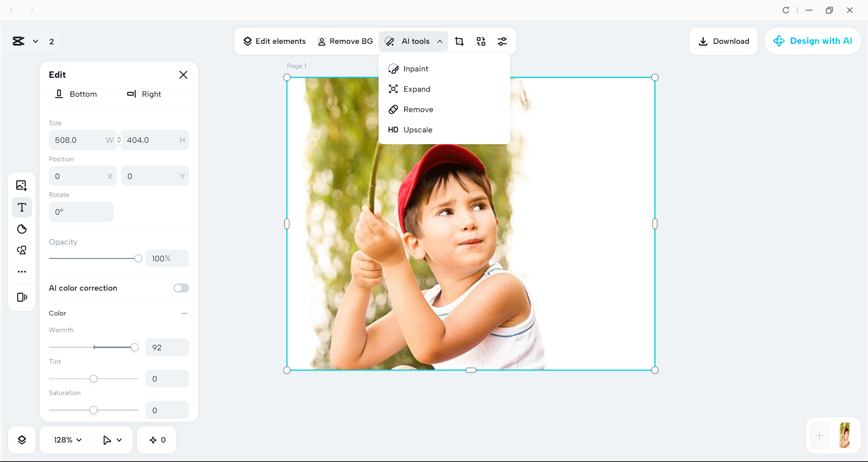Open the Layers panel icon bottom left
The height and width of the screenshot is (462, 868).
click(21, 439)
